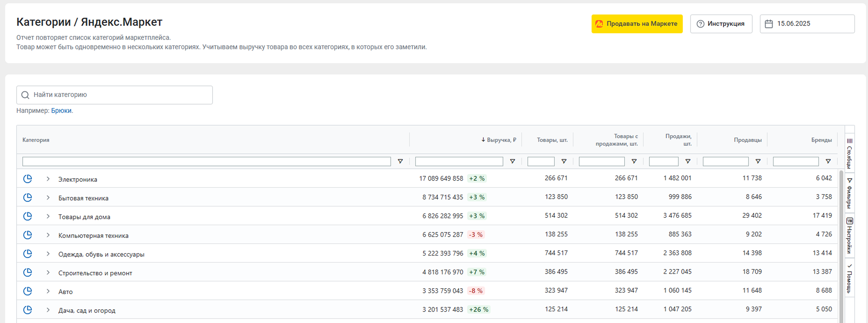Focus the Продавцы column filter input
Viewport: 868px width, 323px height.
[725, 161]
